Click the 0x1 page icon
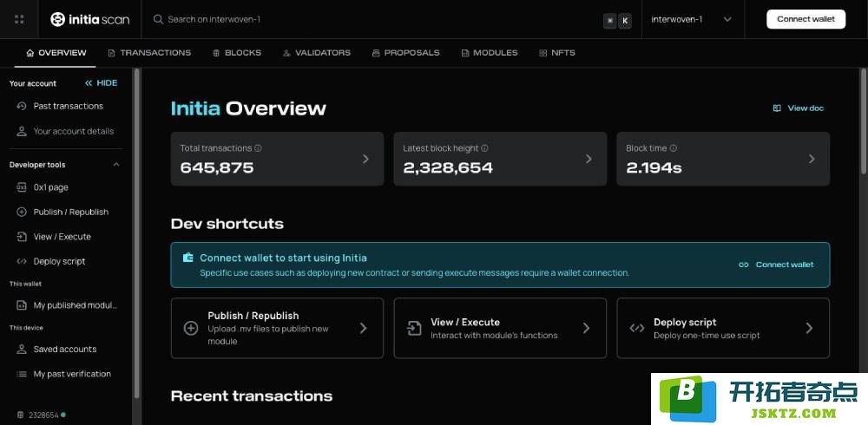Screen dimensions: 868x425 pyautogui.click(x=22, y=187)
